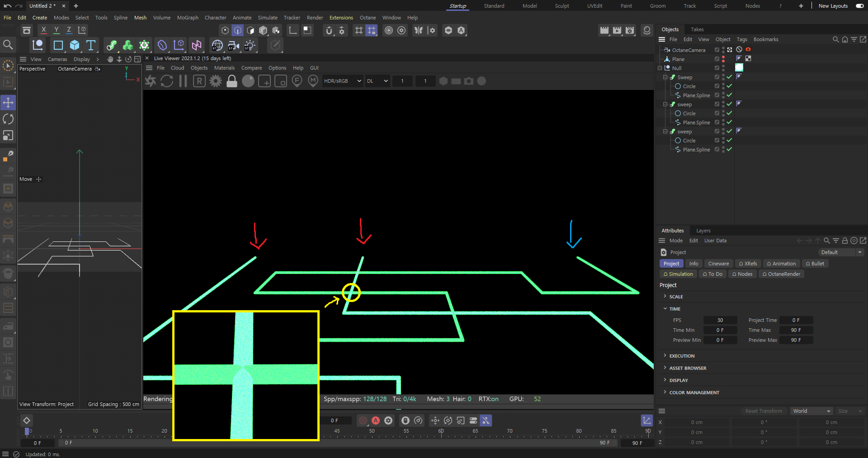Toggle X axis lock
This screenshot has width=868, height=458.
[x=43, y=30]
